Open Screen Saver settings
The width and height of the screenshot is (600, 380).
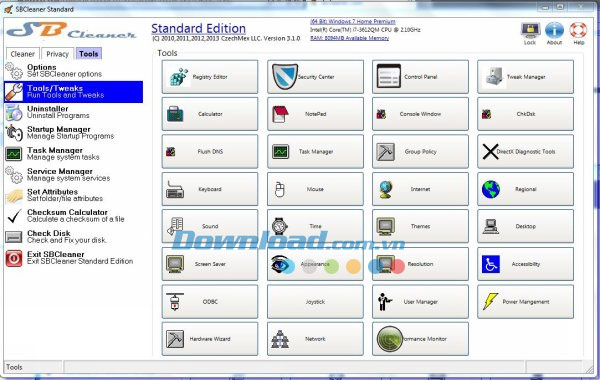coord(210,264)
